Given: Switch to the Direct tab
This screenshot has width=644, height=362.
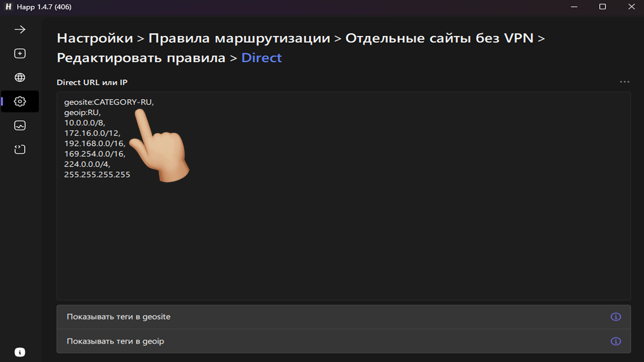Looking at the screenshot, I should [x=261, y=57].
